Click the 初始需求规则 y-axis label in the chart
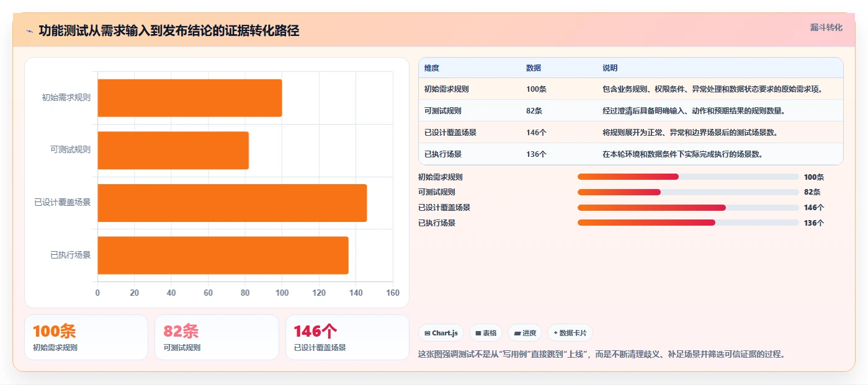The height and width of the screenshot is (385, 868). (x=66, y=97)
